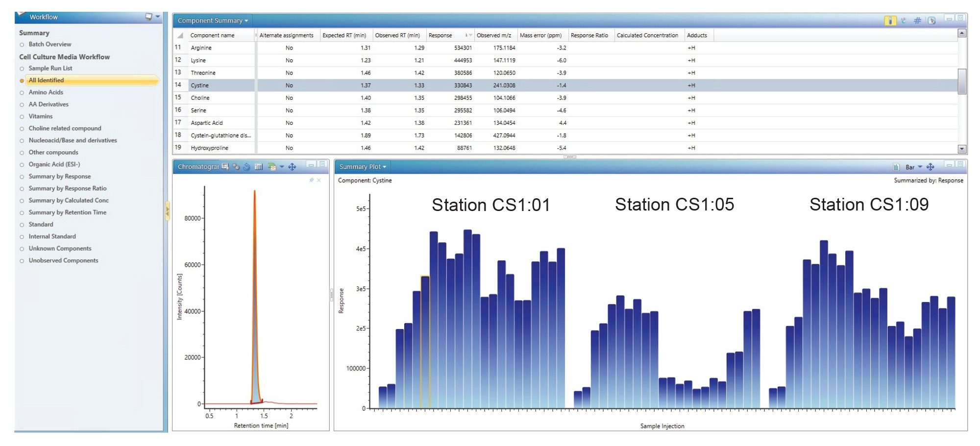Collapse the Workflow panel with side handle

pos(167,211)
